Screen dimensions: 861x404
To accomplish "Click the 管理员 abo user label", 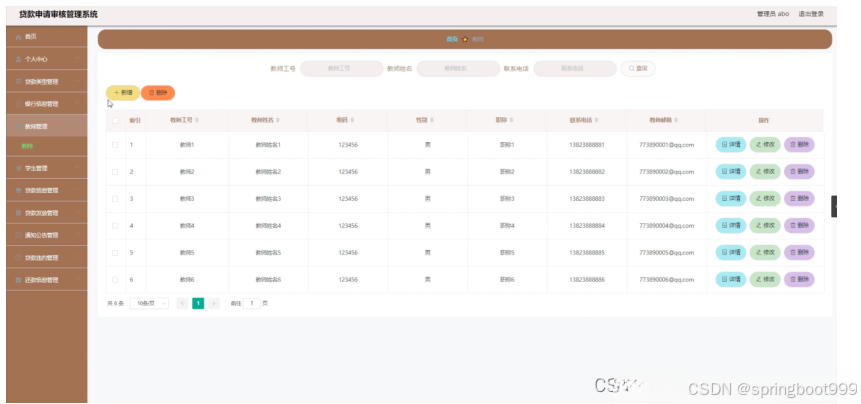I will tap(773, 14).
